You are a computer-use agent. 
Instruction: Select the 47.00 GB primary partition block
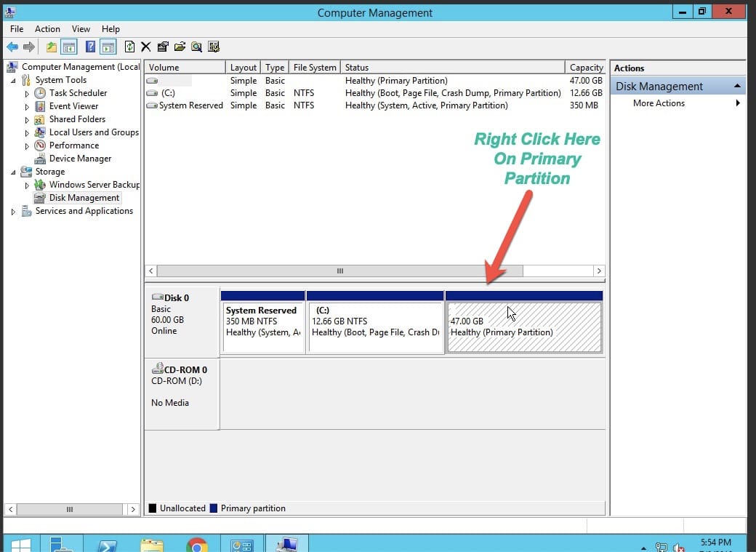coord(523,327)
